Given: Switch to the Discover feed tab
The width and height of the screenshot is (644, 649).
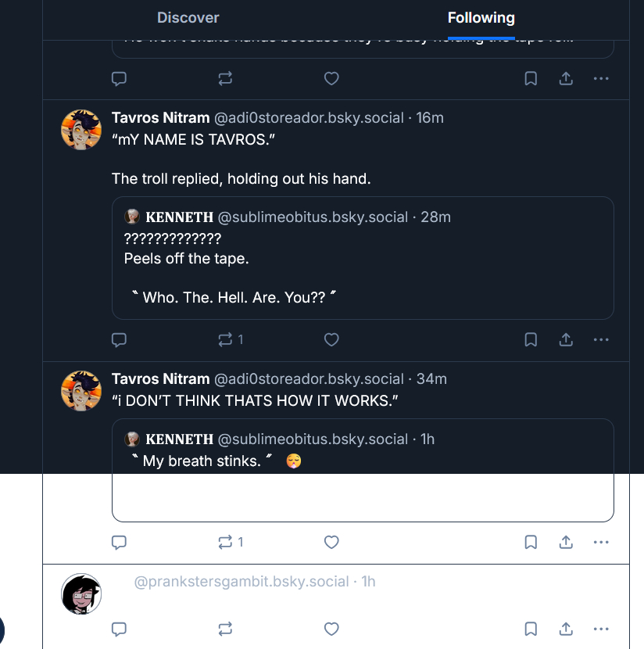Looking at the screenshot, I should point(188,18).
